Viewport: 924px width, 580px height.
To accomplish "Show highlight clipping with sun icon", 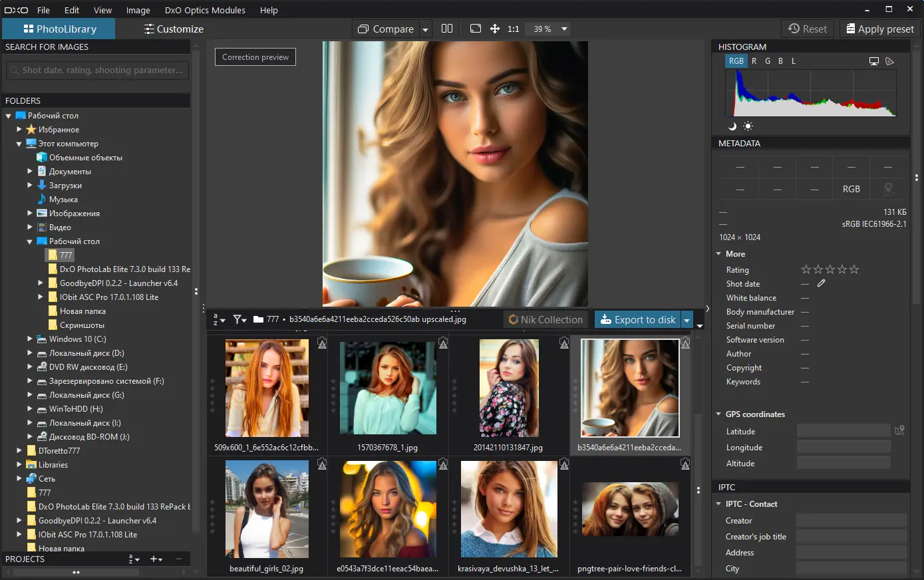I will [748, 126].
